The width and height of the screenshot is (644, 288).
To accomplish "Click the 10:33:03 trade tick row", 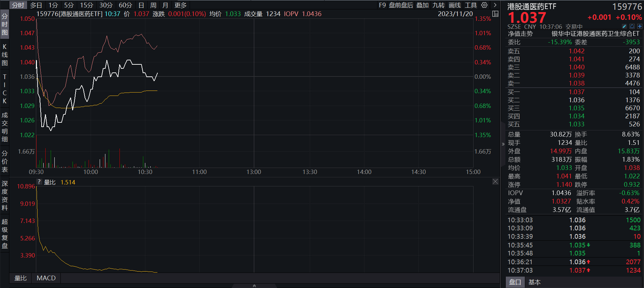I will (x=574, y=220).
